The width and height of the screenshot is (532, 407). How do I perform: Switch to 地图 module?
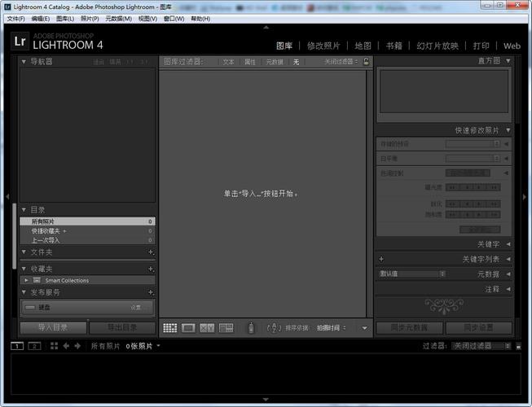click(x=363, y=46)
